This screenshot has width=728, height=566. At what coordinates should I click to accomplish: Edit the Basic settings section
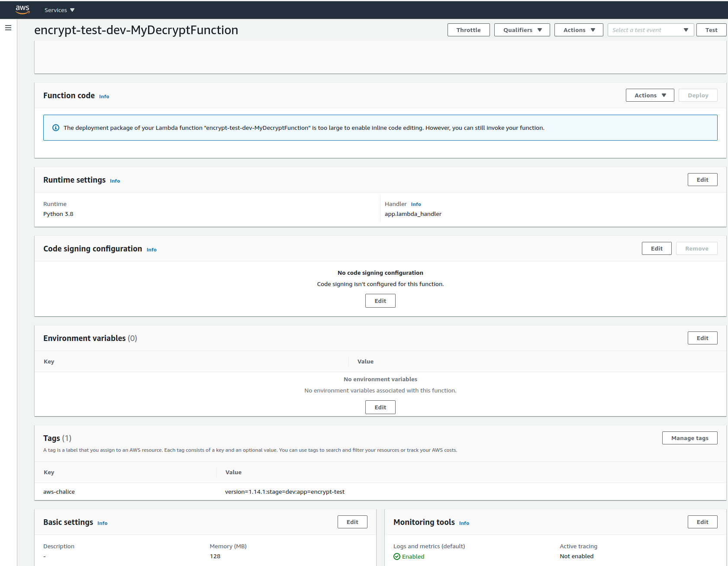click(352, 522)
